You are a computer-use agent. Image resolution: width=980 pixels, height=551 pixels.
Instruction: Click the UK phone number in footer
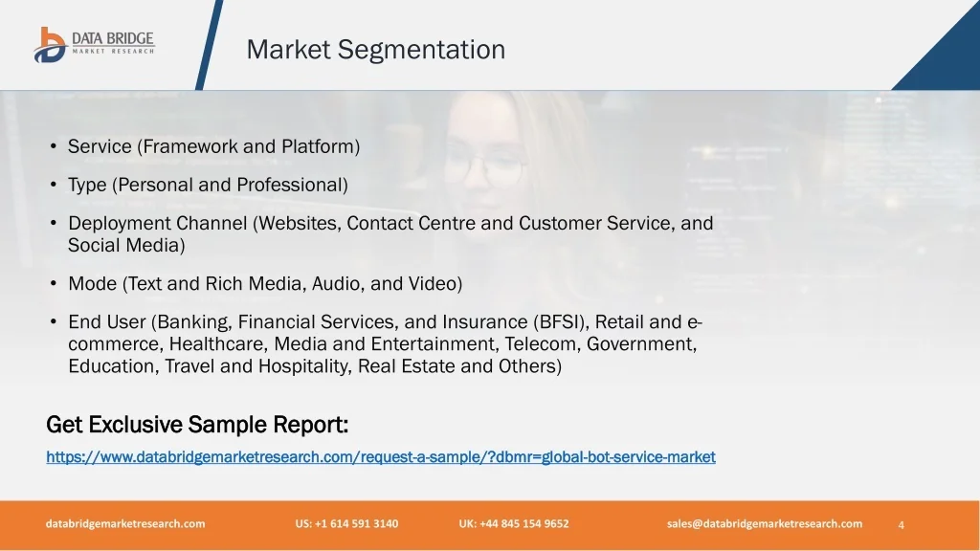pos(513,524)
